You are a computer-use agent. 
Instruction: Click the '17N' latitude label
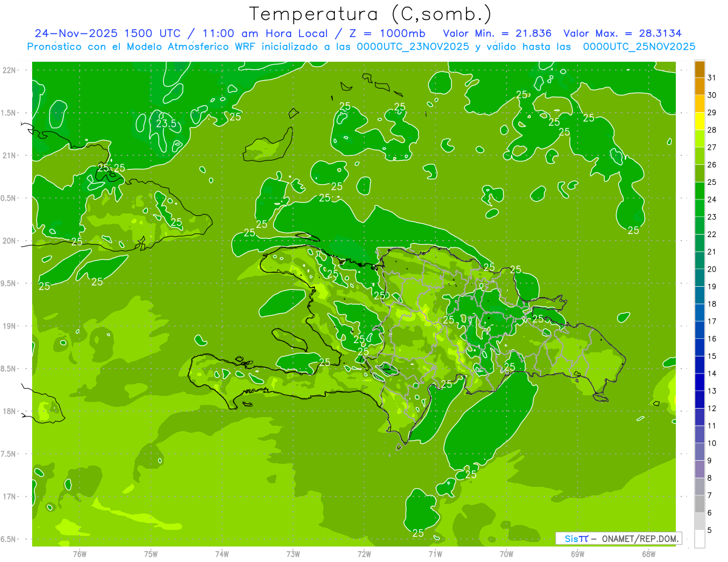[8, 497]
